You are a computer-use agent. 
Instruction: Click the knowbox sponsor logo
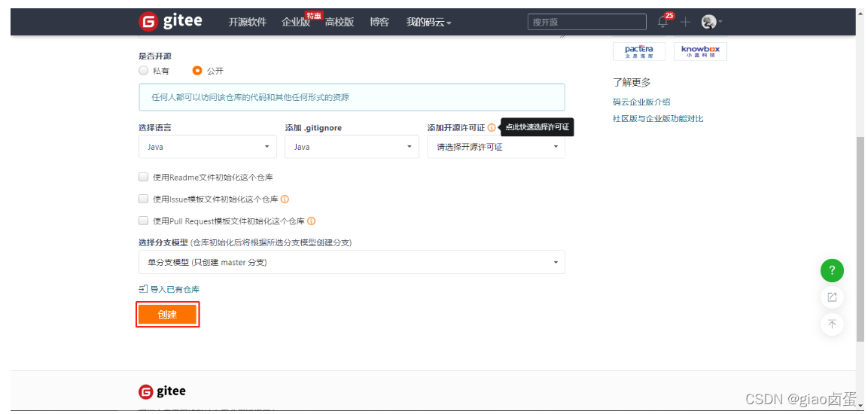[700, 51]
